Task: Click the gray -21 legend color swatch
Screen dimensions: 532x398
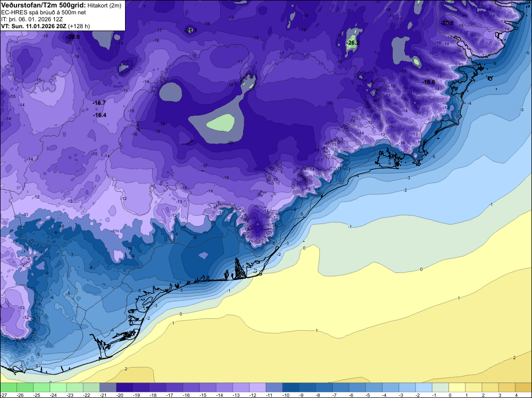Action: click(108, 387)
